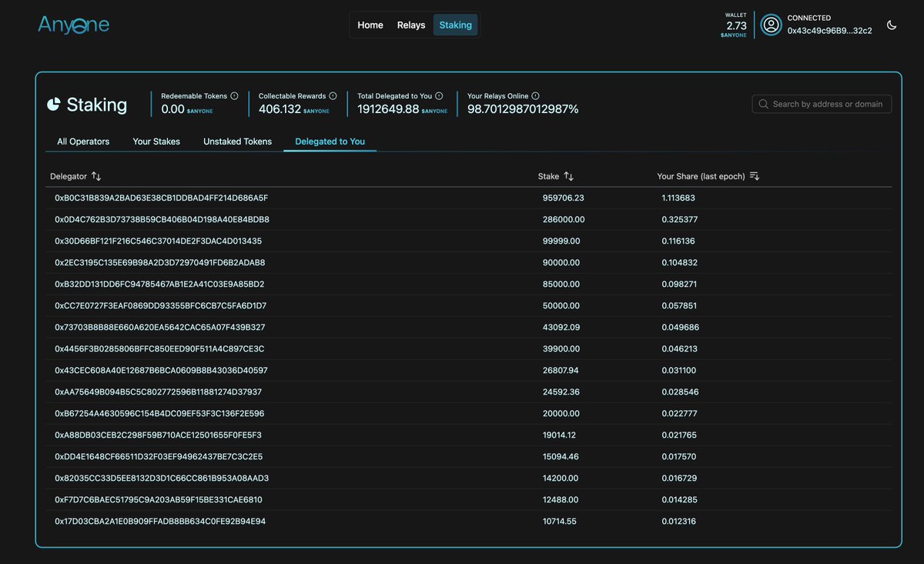Click delegator 0x2EC3195C135E69B98A2D3D72970491FD6B2ADAB8
Viewport: 924px width, 564px height.
coord(160,262)
